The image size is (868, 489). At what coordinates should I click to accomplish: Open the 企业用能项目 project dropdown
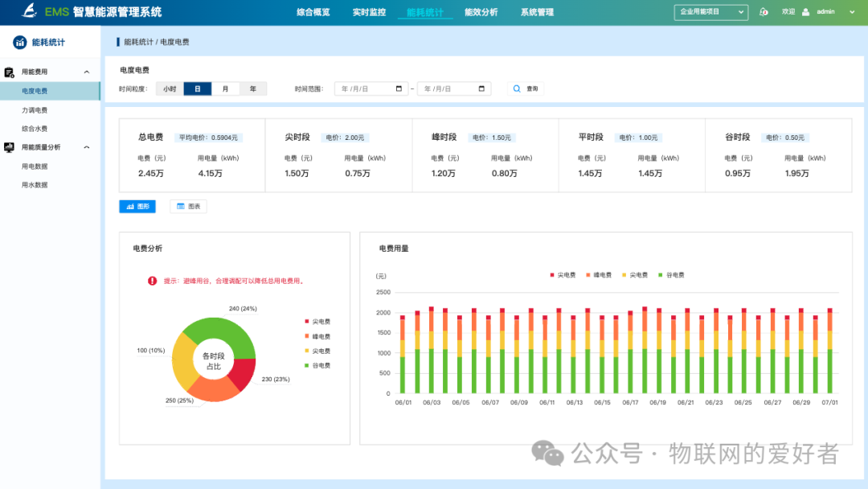point(710,12)
